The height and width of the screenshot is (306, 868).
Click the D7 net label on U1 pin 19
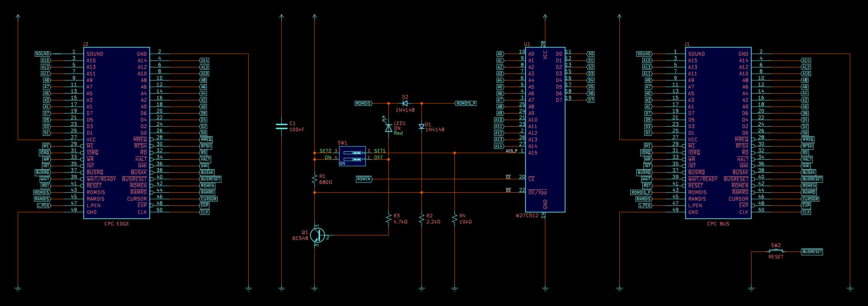(590, 100)
